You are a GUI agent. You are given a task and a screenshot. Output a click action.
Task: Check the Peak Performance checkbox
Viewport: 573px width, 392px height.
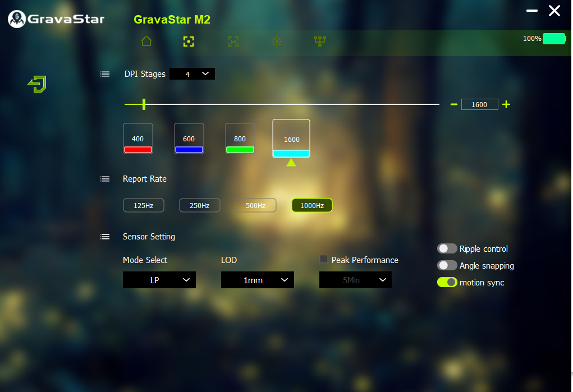324,259
